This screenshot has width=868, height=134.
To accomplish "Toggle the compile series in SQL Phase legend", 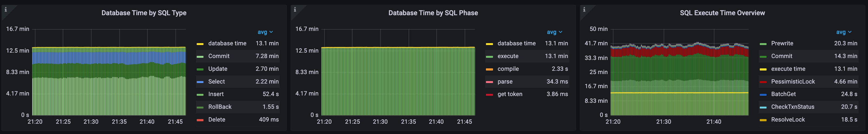I will pyautogui.click(x=508, y=69).
